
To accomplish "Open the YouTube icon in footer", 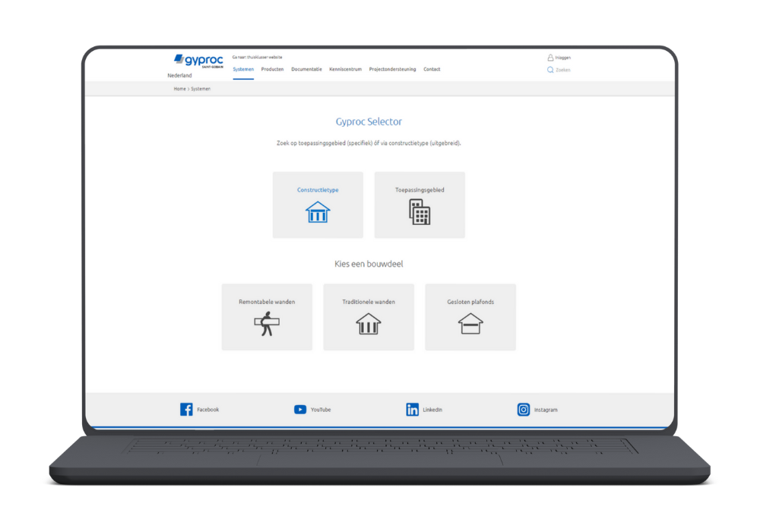I will 300,410.
